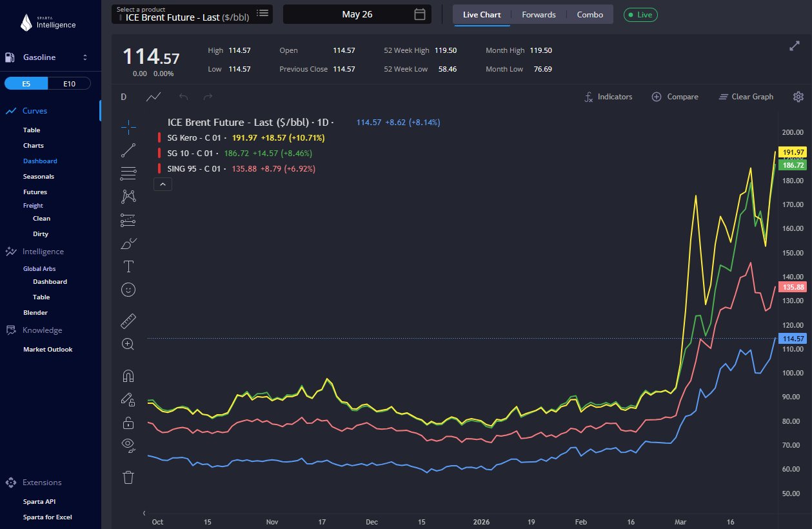
Task: Click Clear Graph button
Action: tap(746, 97)
